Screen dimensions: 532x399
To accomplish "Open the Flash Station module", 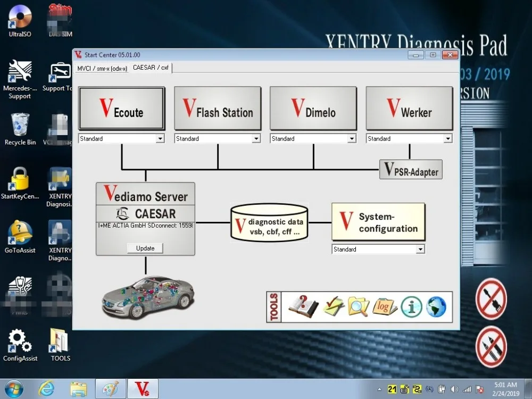I will (x=218, y=108).
